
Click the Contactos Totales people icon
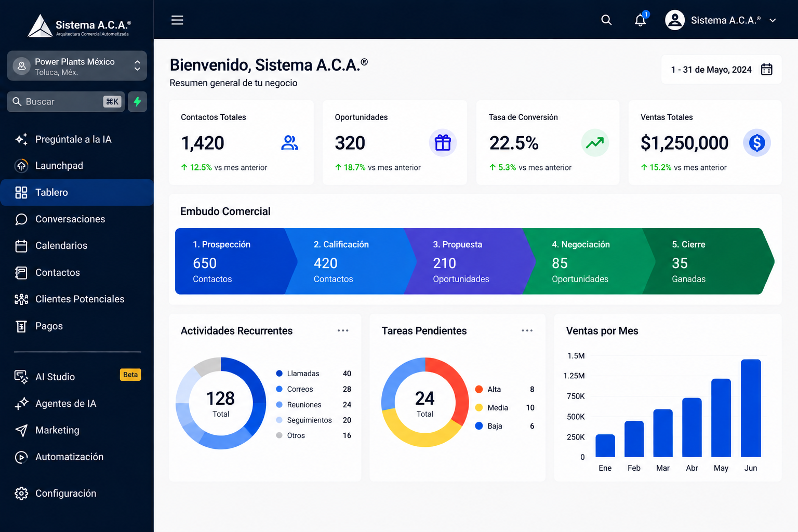(x=289, y=142)
